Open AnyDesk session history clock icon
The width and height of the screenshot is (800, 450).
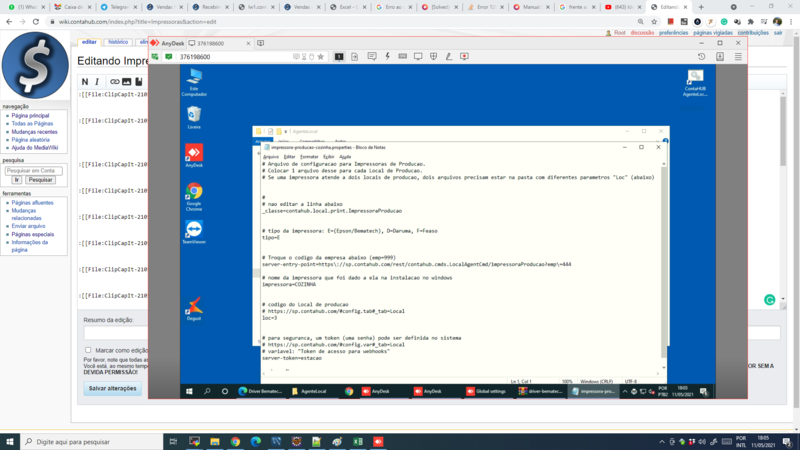[x=702, y=57]
